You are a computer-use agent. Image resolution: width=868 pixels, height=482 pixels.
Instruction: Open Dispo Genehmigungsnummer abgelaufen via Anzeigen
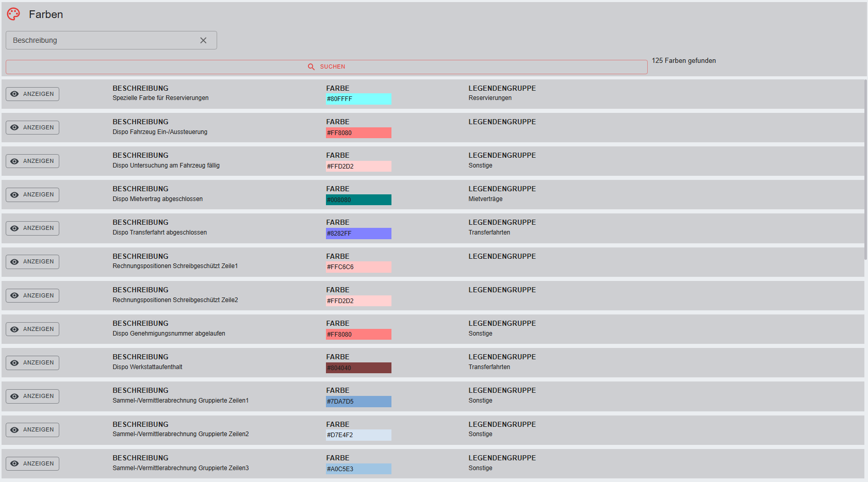point(32,329)
